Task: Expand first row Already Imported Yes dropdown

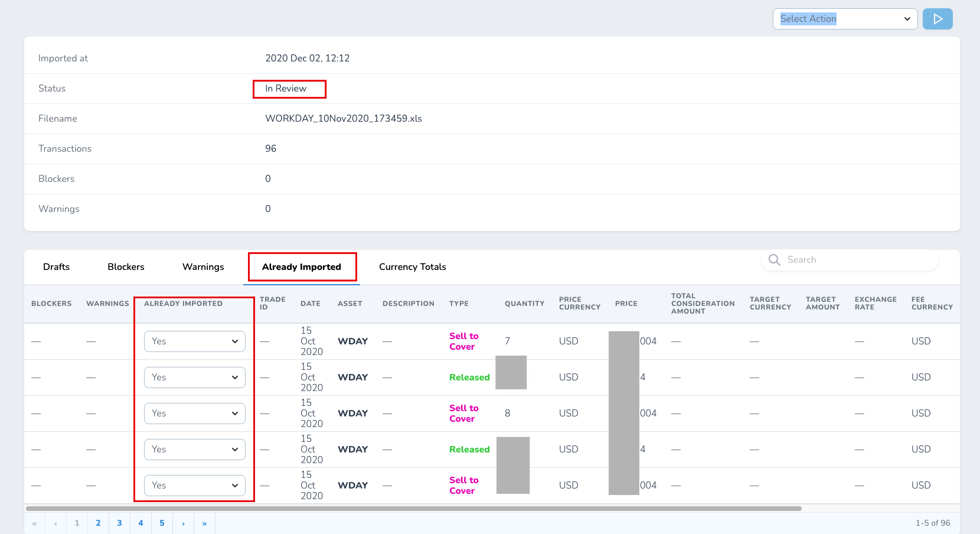Action: [x=195, y=341]
